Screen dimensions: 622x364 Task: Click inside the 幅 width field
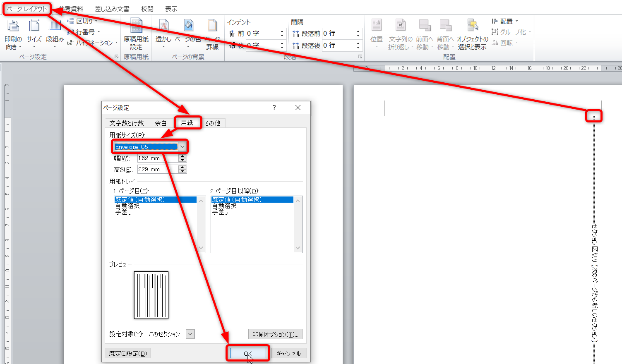point(157,158)
